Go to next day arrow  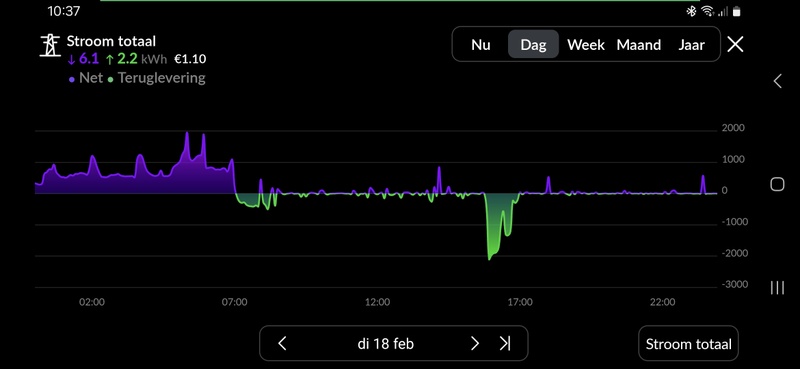coord(474,343)
